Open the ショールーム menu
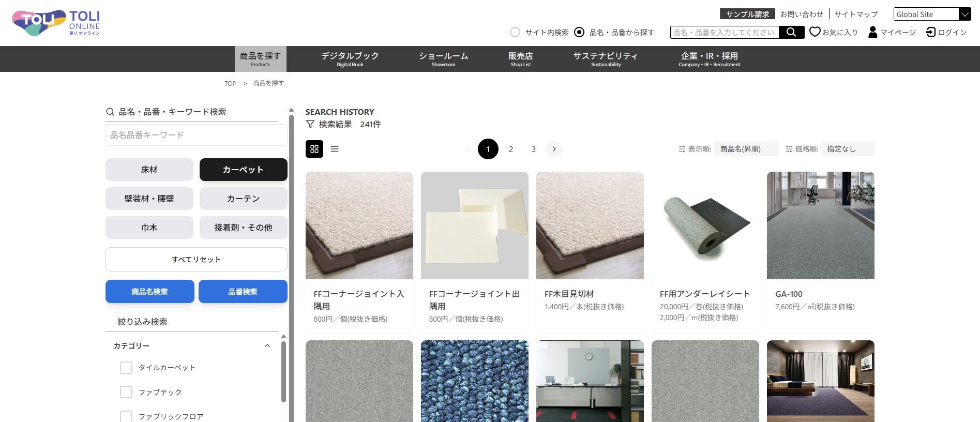The height and width of the screenshot is (422, 980). pyautogui.click(x=444, y=59)
